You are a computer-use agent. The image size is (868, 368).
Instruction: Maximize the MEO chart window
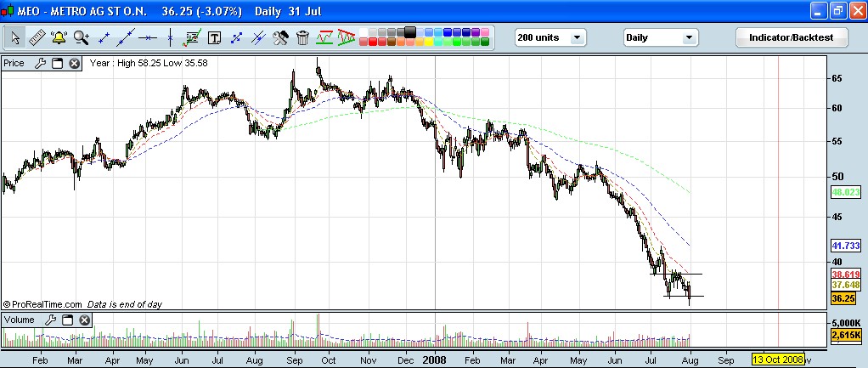(837, 11)
